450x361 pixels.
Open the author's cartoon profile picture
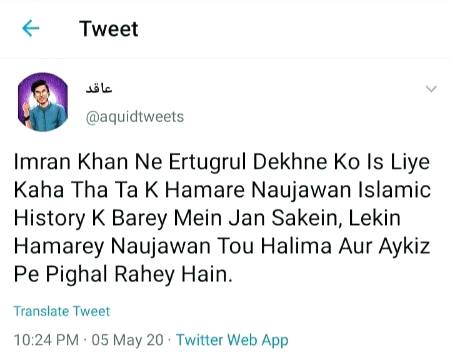click(43, 102)
